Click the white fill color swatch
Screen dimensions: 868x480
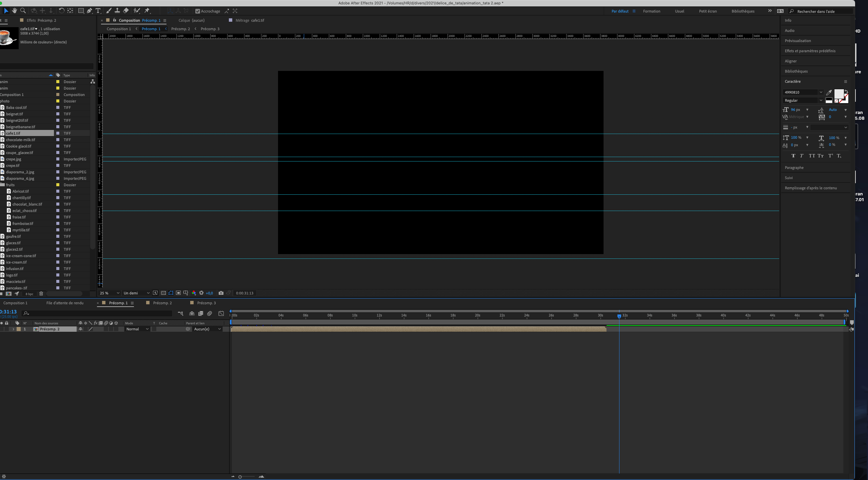click(839, 94)
